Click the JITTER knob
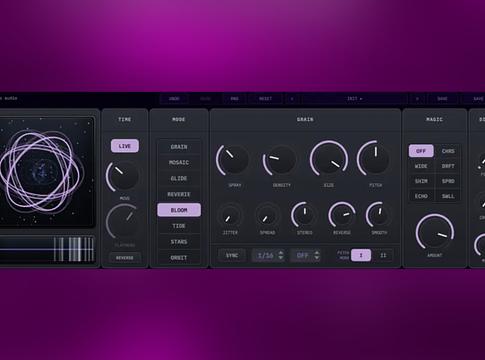The width and height of the screenshot is (485, 360). pos(230,216)
